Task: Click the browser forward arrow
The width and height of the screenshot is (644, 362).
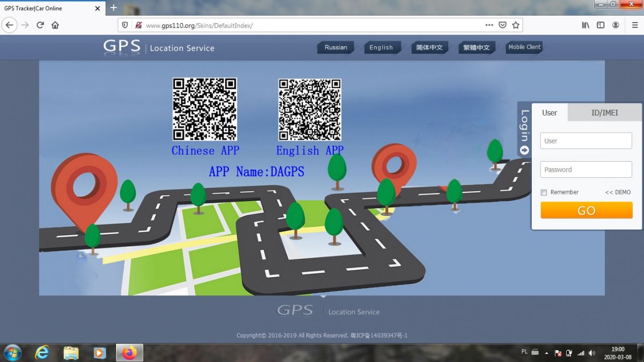Action: pos(25,25)
